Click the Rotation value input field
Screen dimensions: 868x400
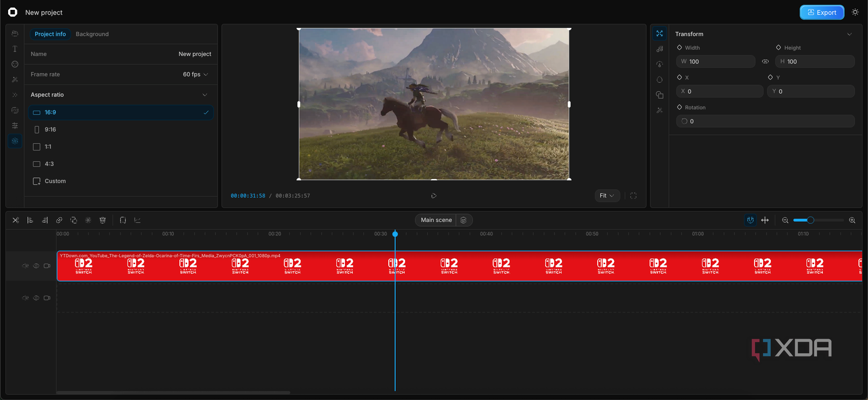[765, 121]
